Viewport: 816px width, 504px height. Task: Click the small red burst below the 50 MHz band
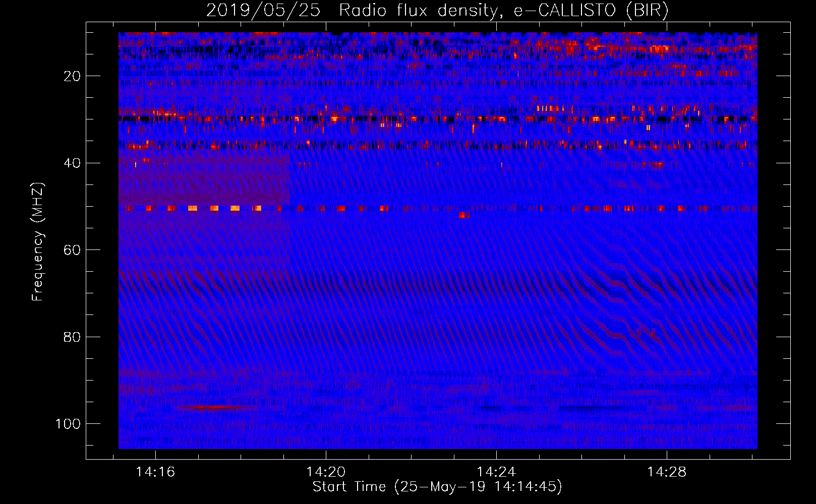[464, 215]
